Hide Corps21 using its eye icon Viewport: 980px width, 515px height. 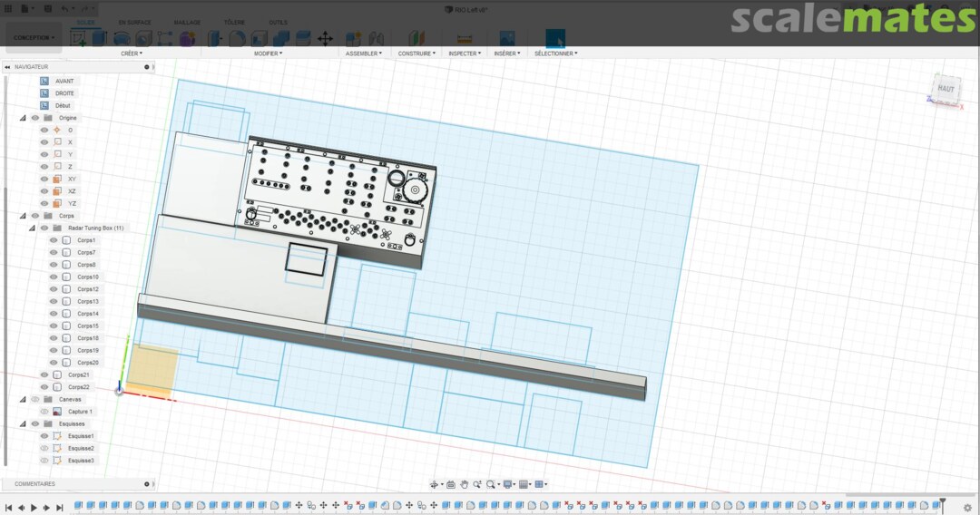click(44, 374)
